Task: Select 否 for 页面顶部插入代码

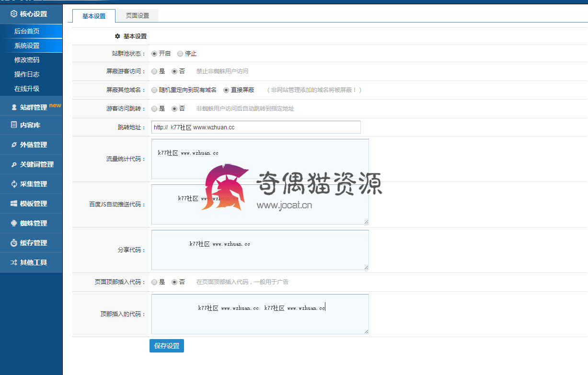Action: (x=174, y=282)
